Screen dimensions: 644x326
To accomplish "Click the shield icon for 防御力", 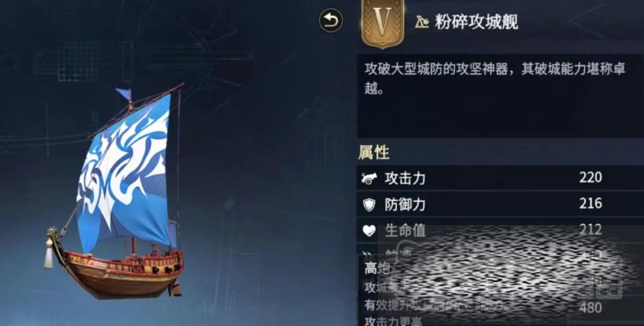I will [369, 204].
